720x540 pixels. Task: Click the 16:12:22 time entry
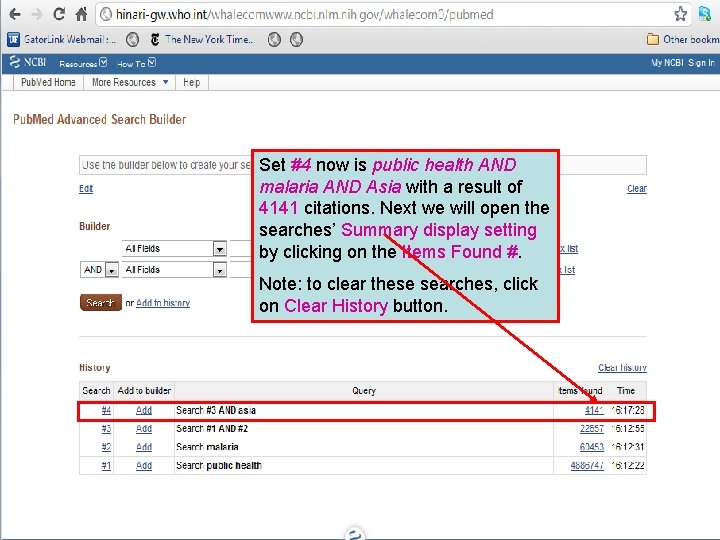(628, 465)
